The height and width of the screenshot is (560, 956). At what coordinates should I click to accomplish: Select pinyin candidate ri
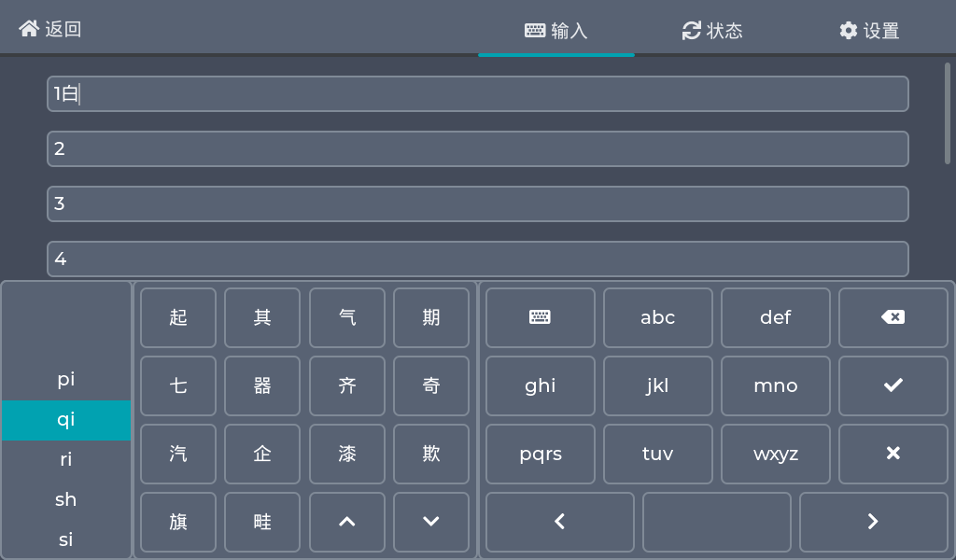(66, 459)
